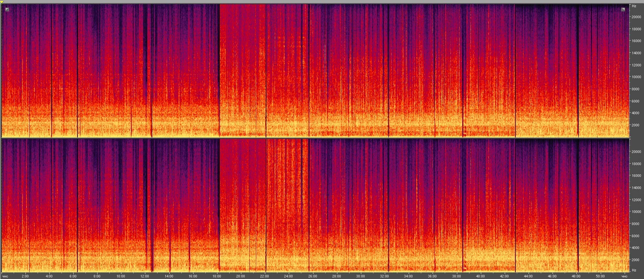Click the 44:00 mark on the time ruler
The height and width of the screenshot is (279, 644).
[528, 276]
